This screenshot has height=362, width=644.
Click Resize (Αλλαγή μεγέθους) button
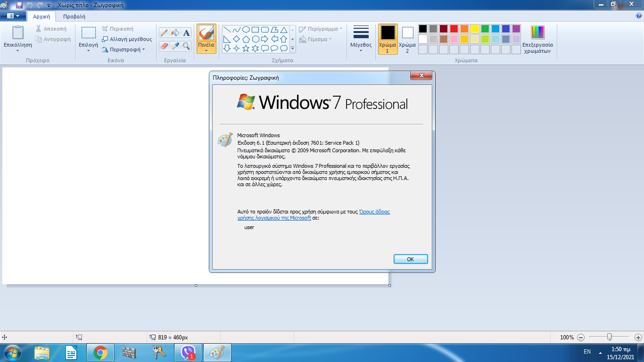click(x=127, y=39)
